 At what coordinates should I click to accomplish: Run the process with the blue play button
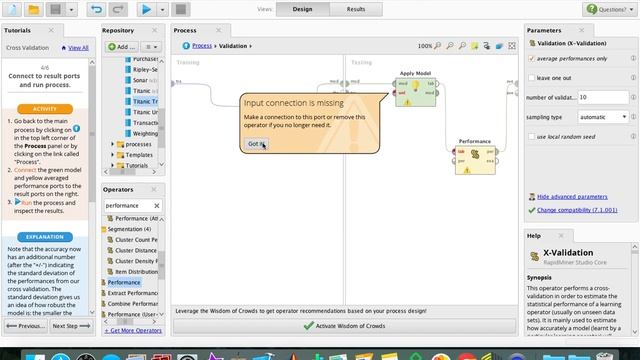[147, 9]
